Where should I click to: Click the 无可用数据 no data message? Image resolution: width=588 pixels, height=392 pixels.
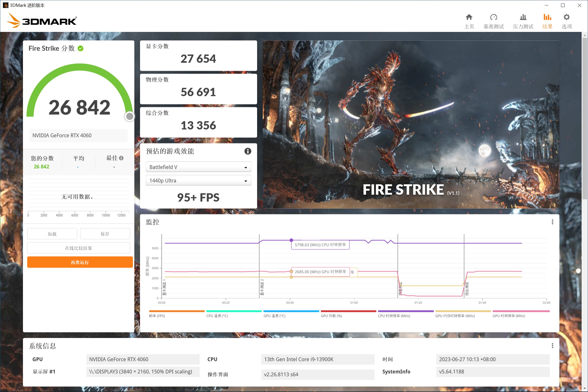tap(78, 197)
